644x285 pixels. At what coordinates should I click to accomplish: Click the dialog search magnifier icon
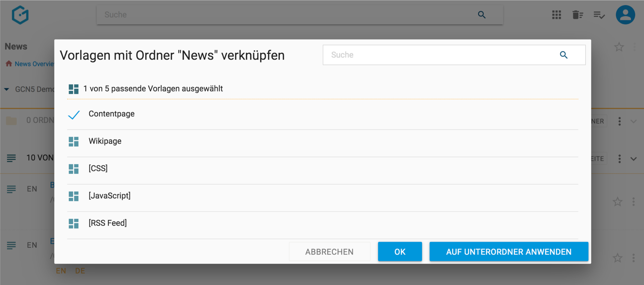(x=564, y=55)
